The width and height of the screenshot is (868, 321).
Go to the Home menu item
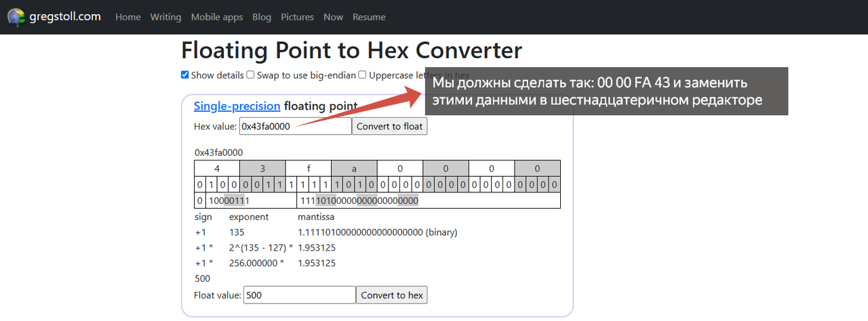[128, 17]
